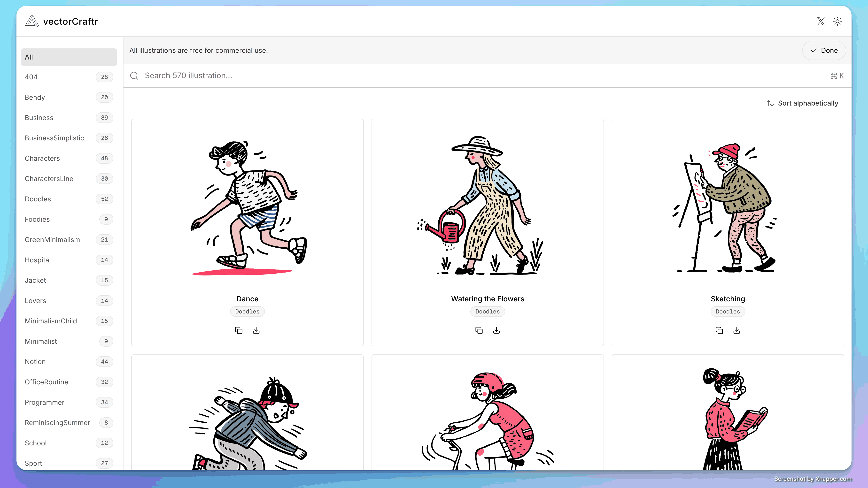Viewport: 868px width, 488px height.
Task: Download the Dance illustration
Action: 256,330
